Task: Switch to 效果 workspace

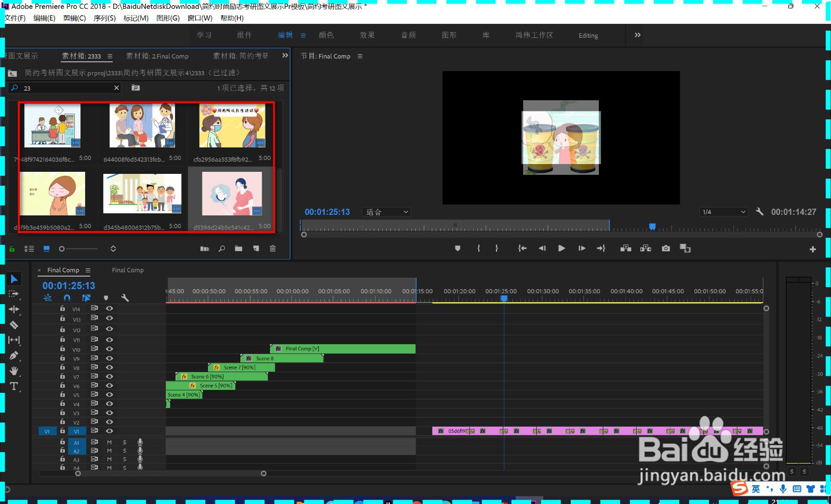Action: (x=367, y=35)
